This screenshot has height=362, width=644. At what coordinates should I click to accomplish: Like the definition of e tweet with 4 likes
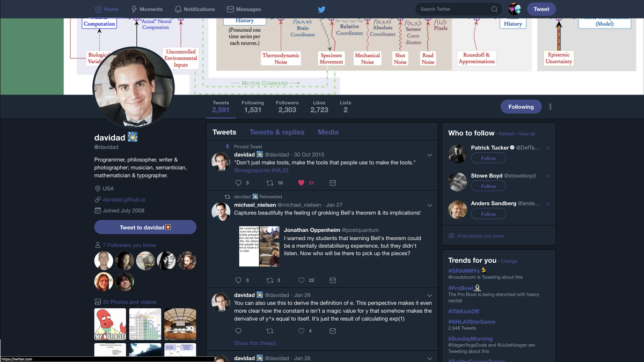(301, 331)
